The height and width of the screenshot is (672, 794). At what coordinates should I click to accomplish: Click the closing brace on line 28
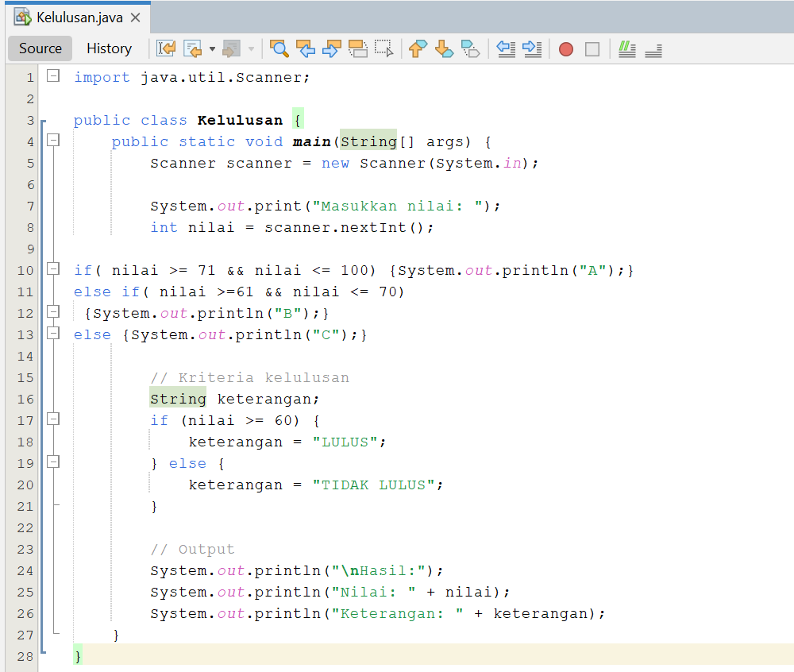pos(78,657)
